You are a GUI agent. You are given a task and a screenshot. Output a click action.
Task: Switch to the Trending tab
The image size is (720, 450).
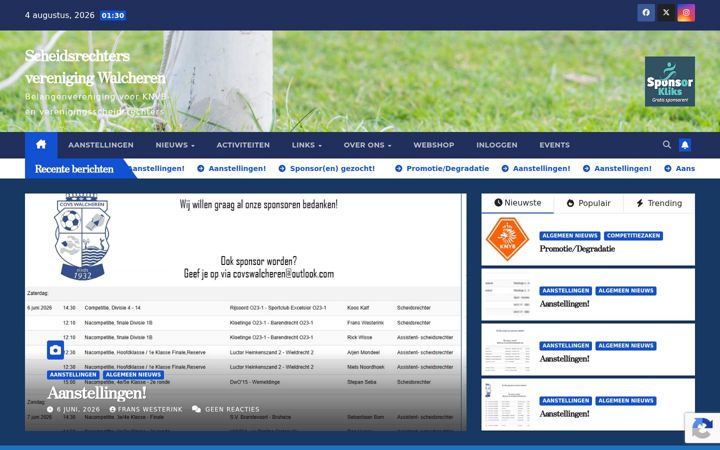659,203
